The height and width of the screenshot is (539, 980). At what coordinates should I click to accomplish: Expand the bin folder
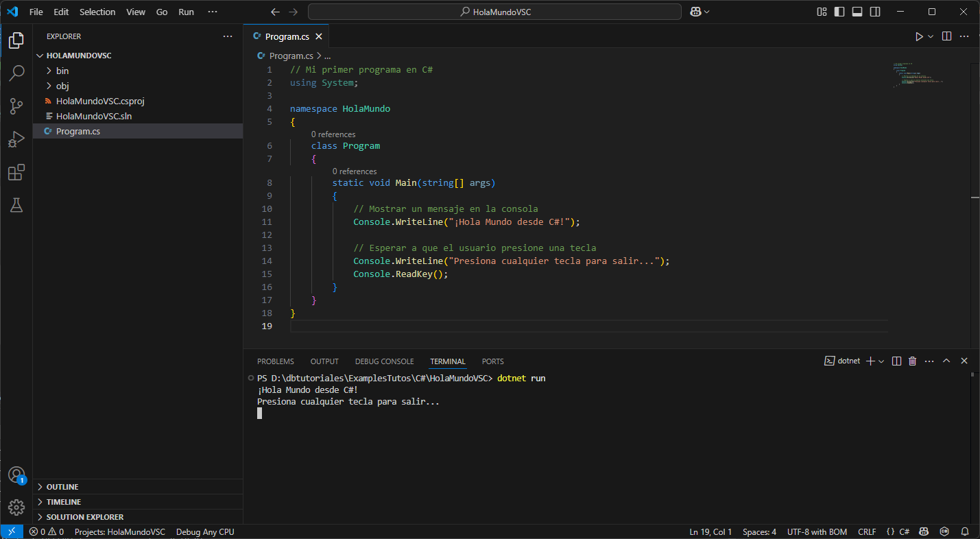[x=62, y=71]
